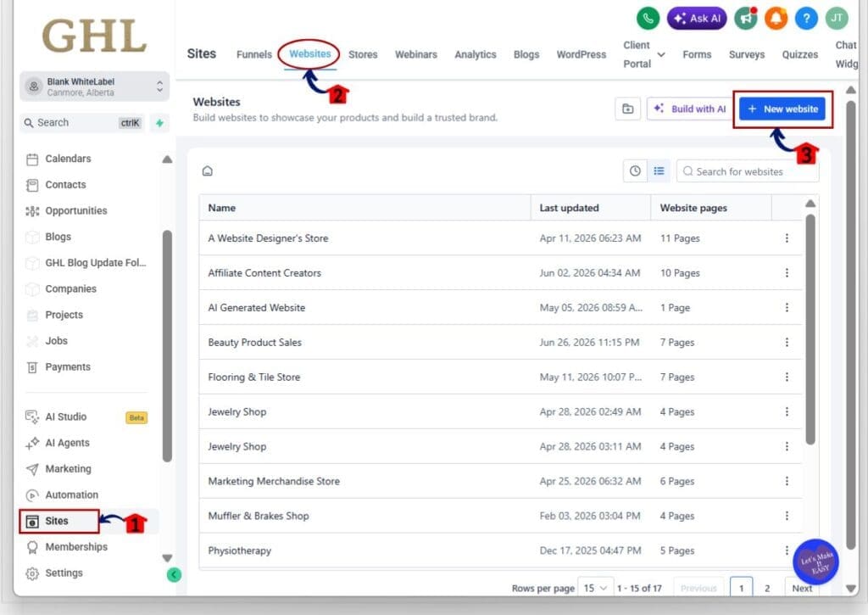
Task: Click the websites table scrollbar
Action: (x=810, y=330)
